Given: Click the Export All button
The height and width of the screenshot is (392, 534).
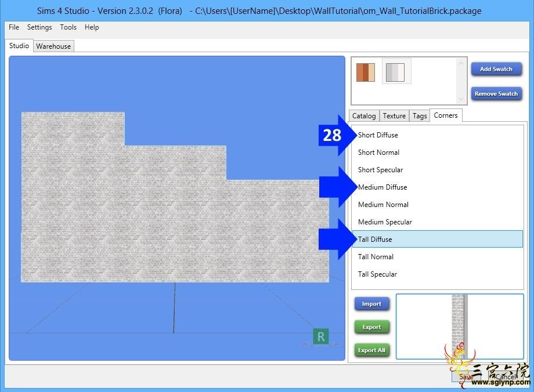Looking at the screenshot, I should coord(371,350).
